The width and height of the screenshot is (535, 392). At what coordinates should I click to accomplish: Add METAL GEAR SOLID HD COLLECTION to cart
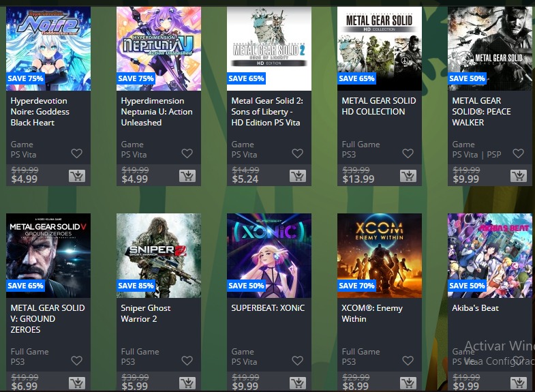[x=408, y=176]
